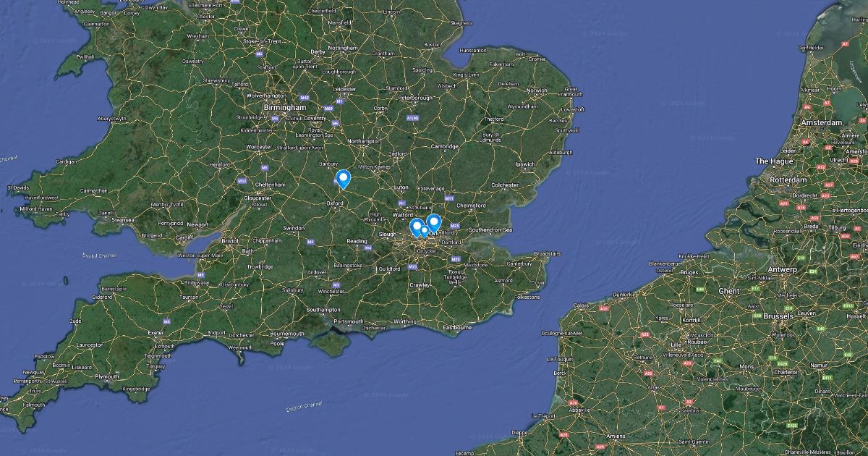The height and width of the screenshot is (456, 868).
Task: Click the Cambridge place label
Action: (445, 146)
